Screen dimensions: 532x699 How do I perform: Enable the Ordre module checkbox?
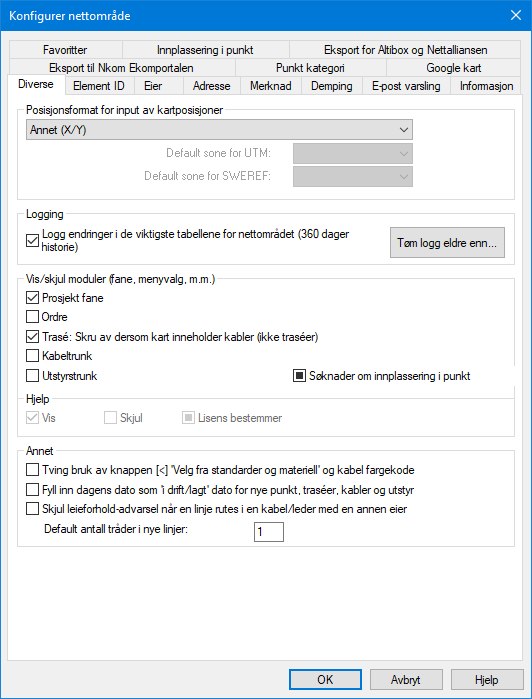coord(32,317)
